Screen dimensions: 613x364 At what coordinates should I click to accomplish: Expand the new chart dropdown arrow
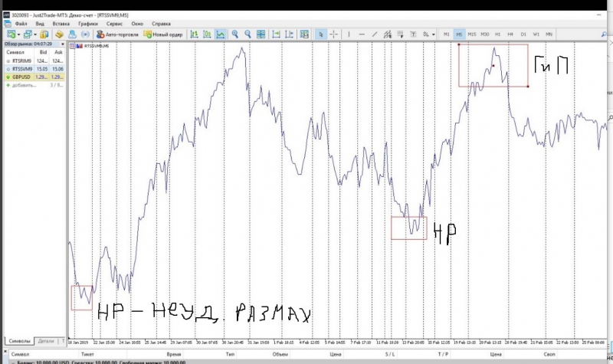pyautogui.click(x=18, y=34)
